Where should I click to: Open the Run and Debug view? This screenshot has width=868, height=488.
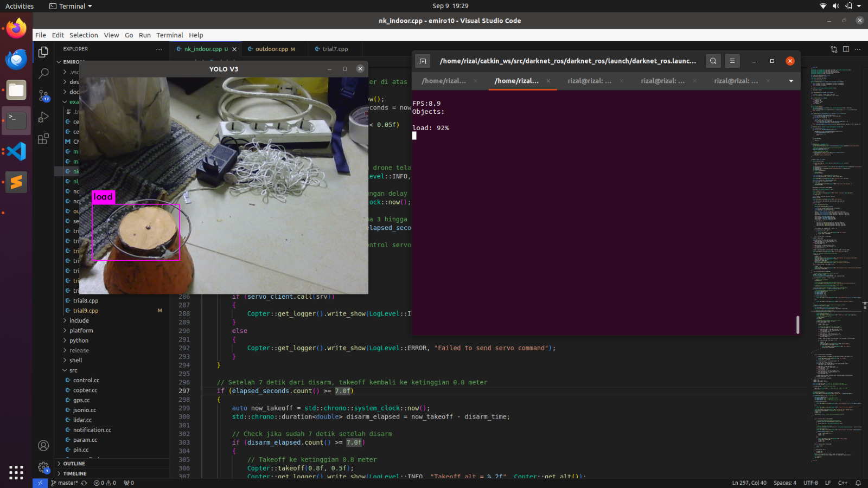click(x=43, y=117)
